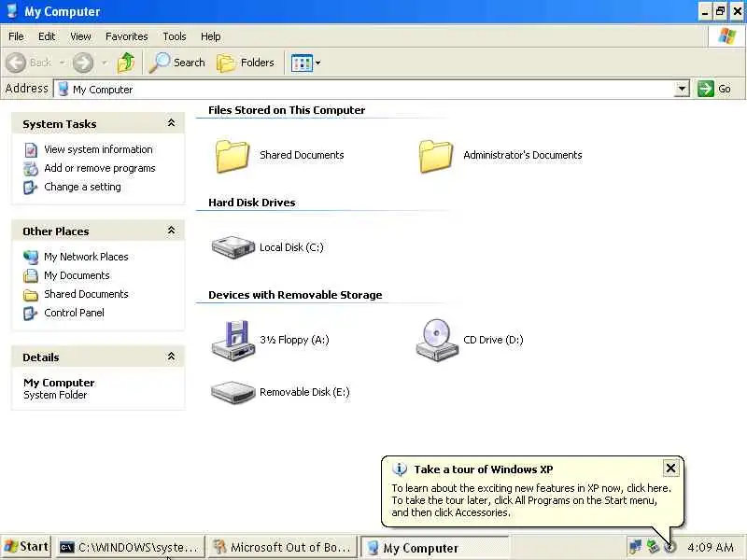Click the tour balloon text to start tour

click(531, 500)
